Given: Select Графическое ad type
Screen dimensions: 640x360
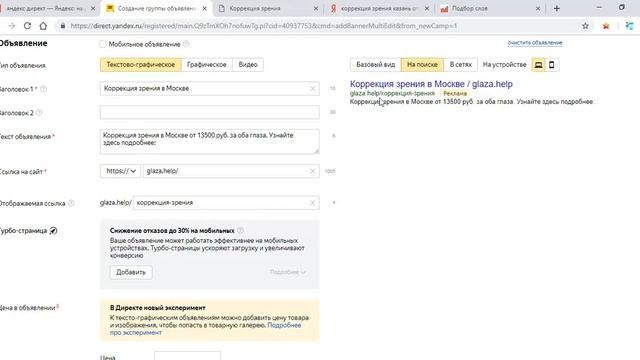Looking at the screenshot, I should point(207,64).
